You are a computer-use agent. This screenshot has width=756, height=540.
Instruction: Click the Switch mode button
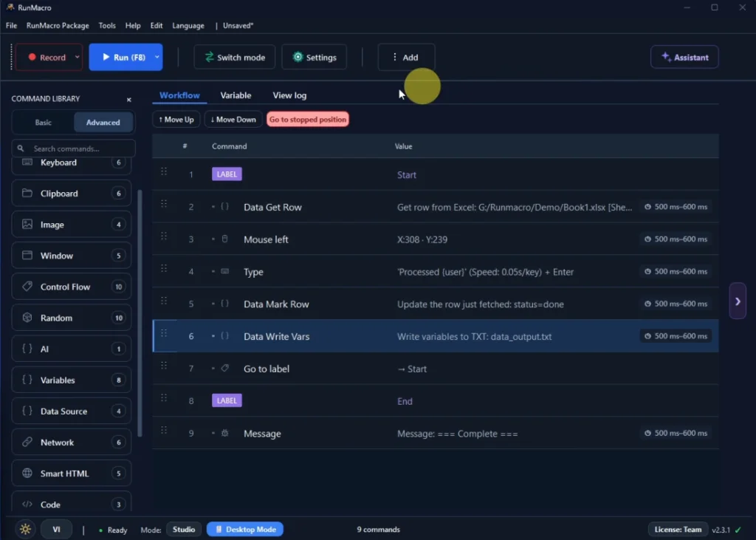click(235, 57)
